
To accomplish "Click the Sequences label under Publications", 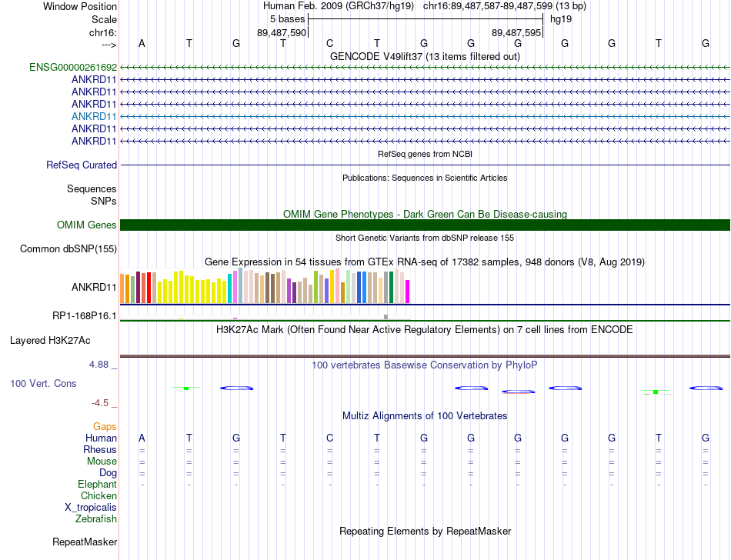I will point(92,188).
